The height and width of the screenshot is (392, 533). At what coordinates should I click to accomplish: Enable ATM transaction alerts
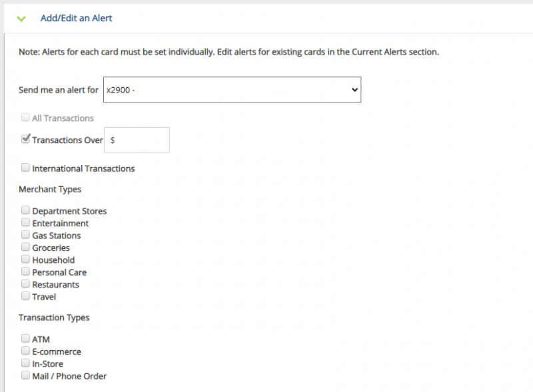pos(26,339)
